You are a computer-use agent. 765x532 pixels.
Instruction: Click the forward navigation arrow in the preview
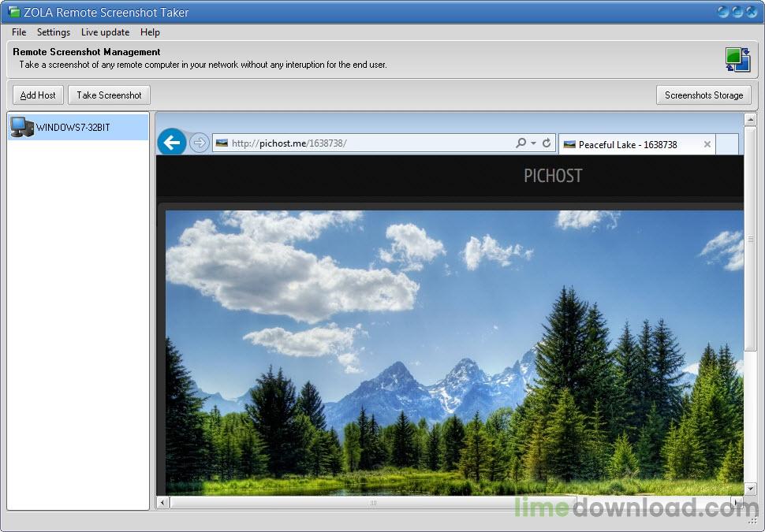click(199, 143)
